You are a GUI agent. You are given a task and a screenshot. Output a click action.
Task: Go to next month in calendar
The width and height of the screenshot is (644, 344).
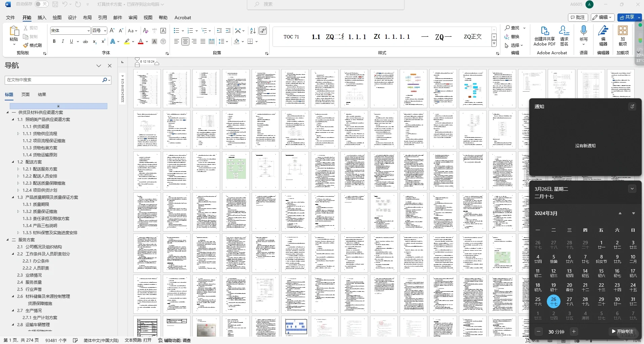pyautogui.click(x=634, y=213)
